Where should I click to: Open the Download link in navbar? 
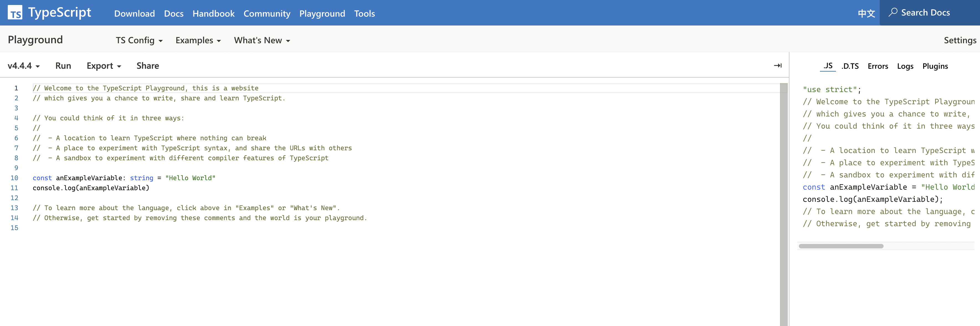[x=134, y=14]
